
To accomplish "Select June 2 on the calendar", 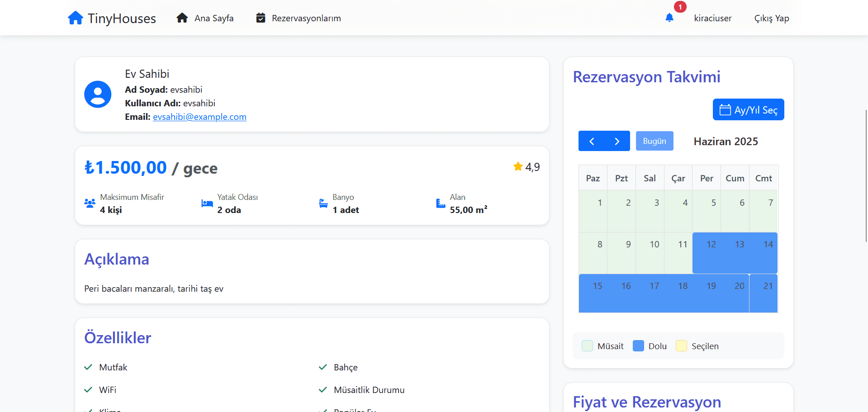I will pyautogui.click(x=621, y=211).
